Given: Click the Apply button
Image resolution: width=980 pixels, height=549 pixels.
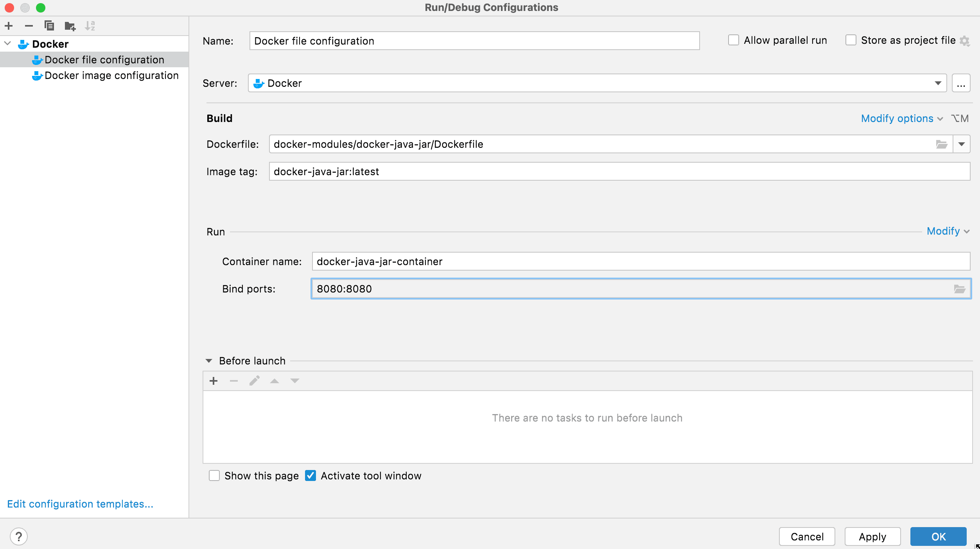Looking at the screenshot, I should point(872,536).
